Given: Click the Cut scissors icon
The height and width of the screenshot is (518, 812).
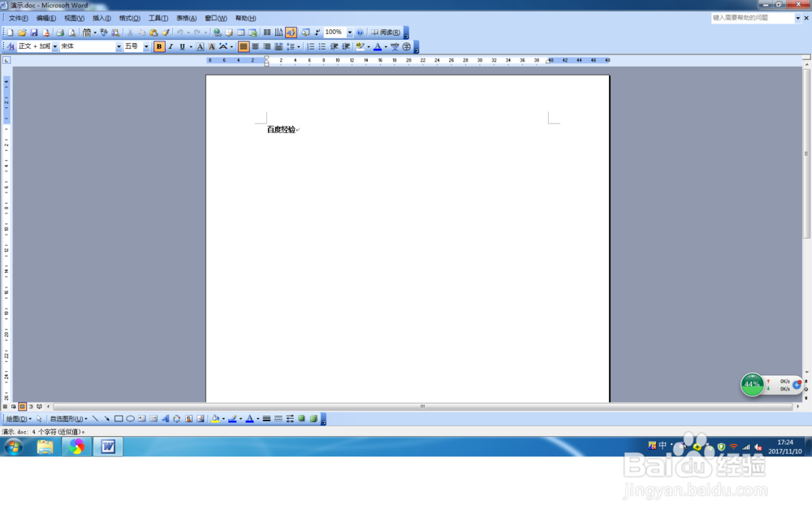Looking at the screenshot, I should pos(130,32).
